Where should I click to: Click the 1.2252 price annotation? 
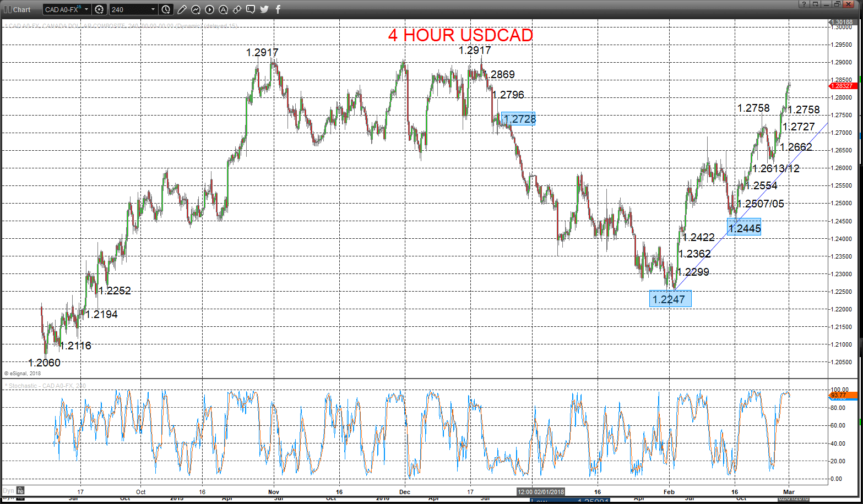click(x=115, y=291)
